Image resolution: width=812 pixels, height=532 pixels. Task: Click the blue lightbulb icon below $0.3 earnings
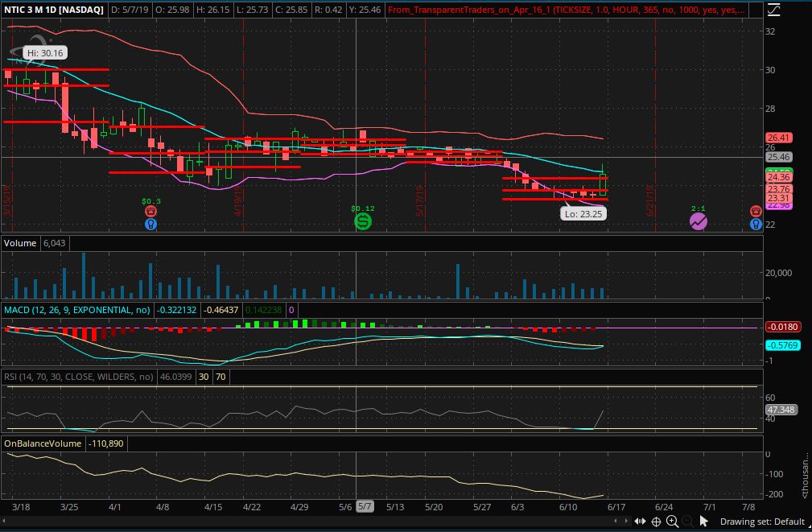pos(150,225)
